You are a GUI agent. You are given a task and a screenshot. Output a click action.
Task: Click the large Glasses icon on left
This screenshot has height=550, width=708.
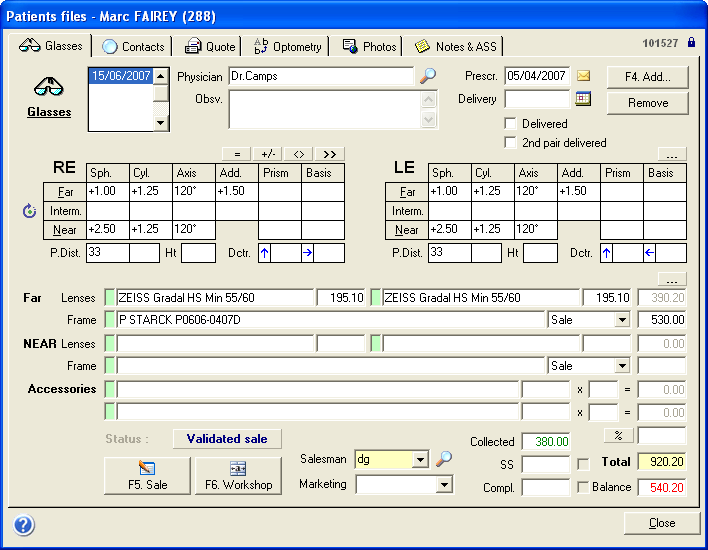48,87
